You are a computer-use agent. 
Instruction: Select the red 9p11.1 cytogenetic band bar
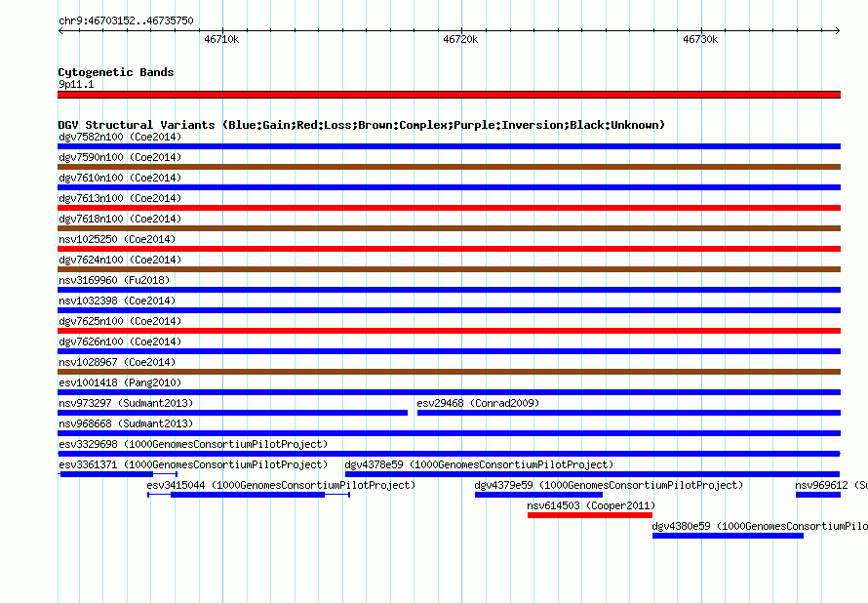pos(449,95)
